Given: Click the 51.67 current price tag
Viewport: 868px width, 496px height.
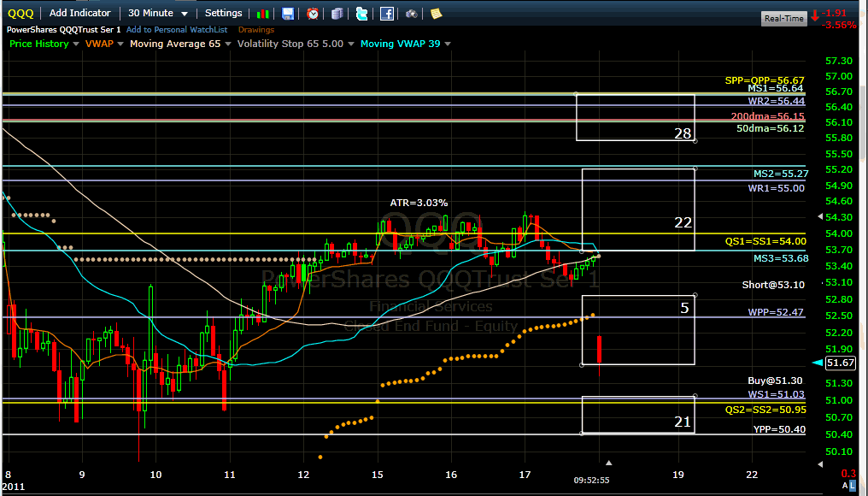Looking at the screenshot, I should [840, 363].
